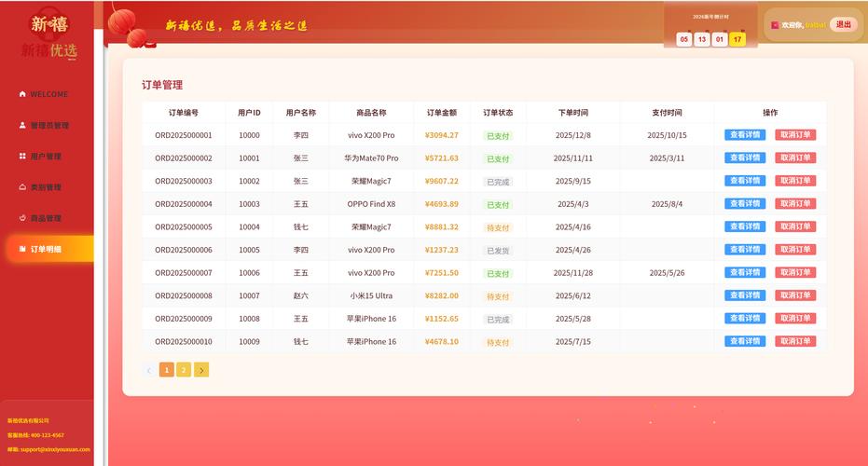
Task: Click product name 华为Mate70 Pro
Action: click(x=371, y=158)
